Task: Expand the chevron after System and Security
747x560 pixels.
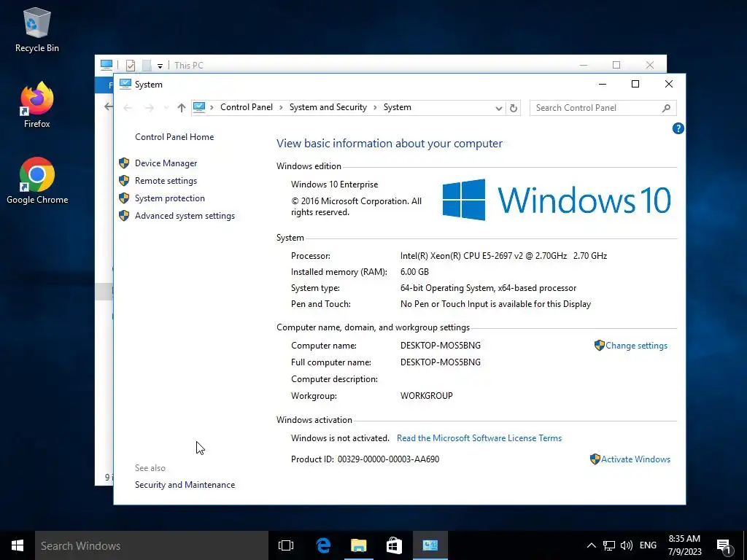Action: 374,108
